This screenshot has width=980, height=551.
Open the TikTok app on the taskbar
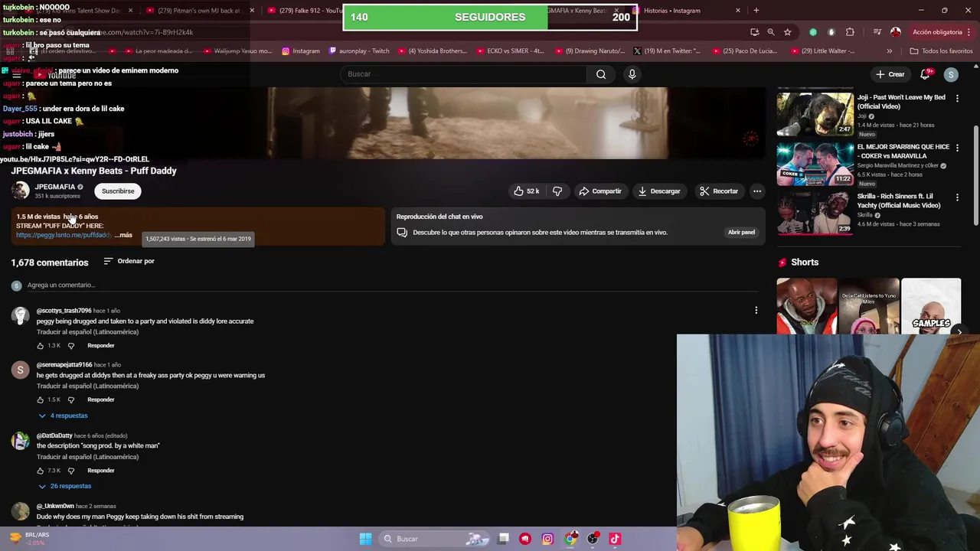coord(615,539)
